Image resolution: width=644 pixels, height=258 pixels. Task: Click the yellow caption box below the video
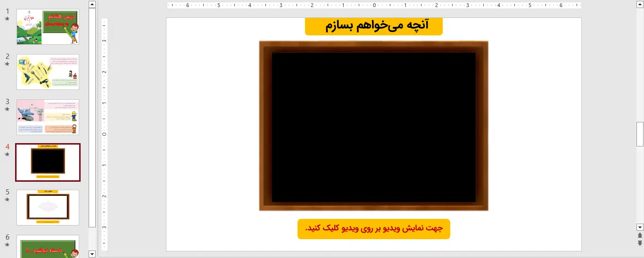[373, 229]
